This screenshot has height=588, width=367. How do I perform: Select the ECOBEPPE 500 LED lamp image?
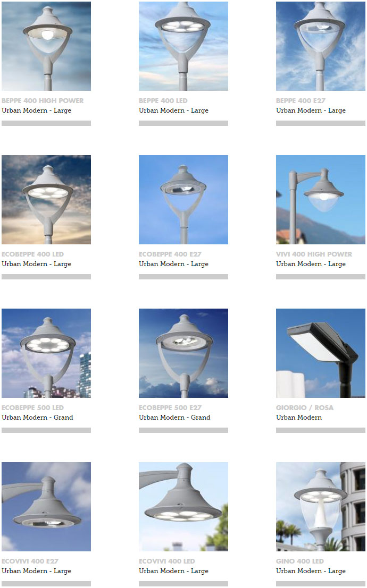point(46,353)
